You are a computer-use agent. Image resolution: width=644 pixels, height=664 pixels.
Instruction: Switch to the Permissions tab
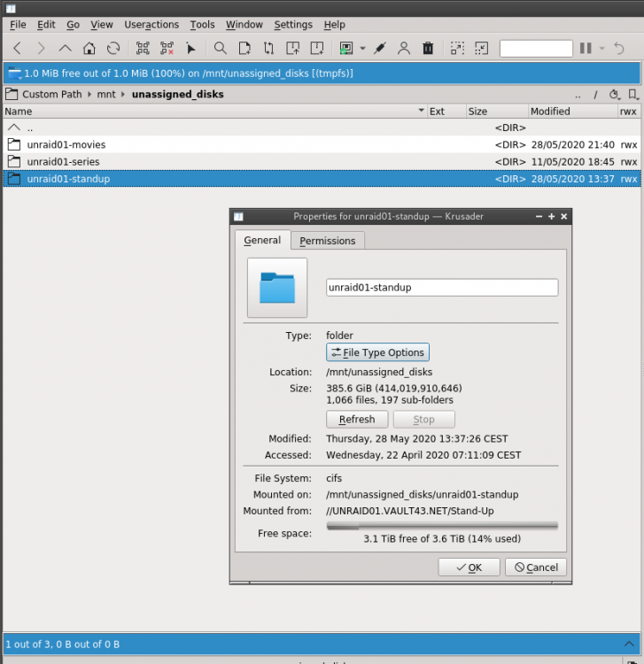328,241
